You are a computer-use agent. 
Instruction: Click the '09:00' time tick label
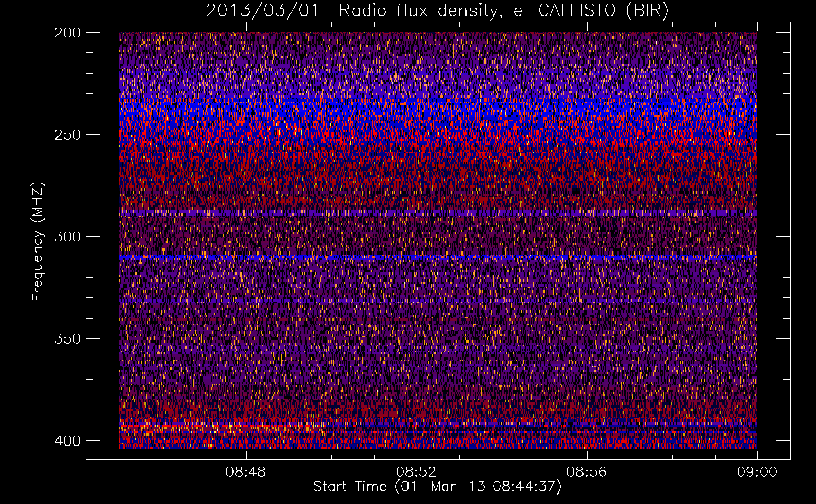pyautogui.click(x=757, y=472)
